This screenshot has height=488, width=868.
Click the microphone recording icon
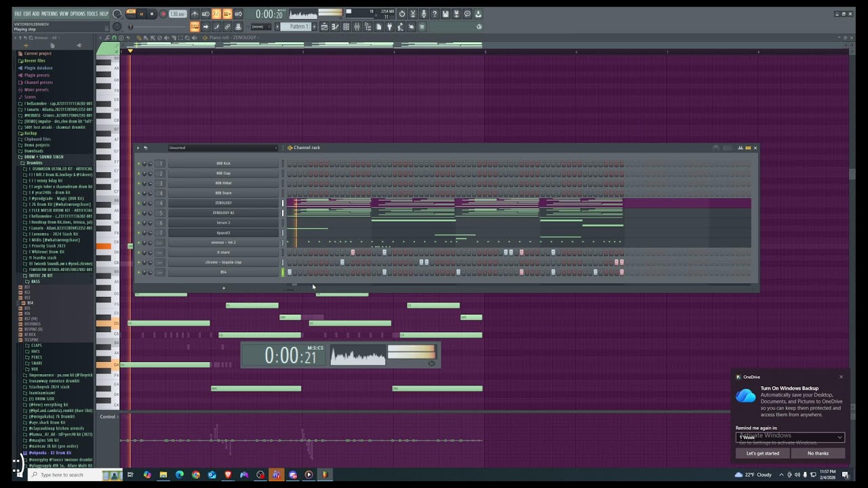[424, 14]
